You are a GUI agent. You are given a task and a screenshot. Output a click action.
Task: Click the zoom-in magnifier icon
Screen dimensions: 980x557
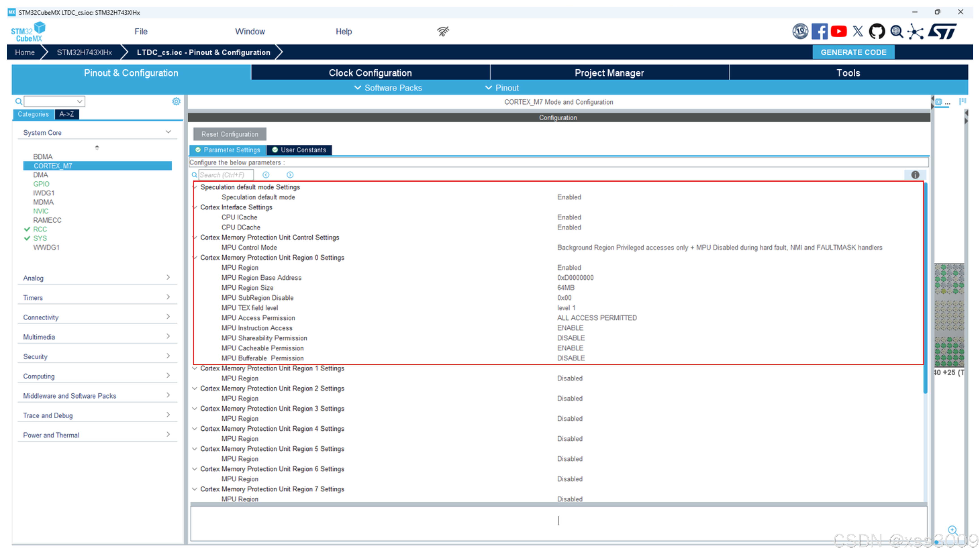pos(952,530)
